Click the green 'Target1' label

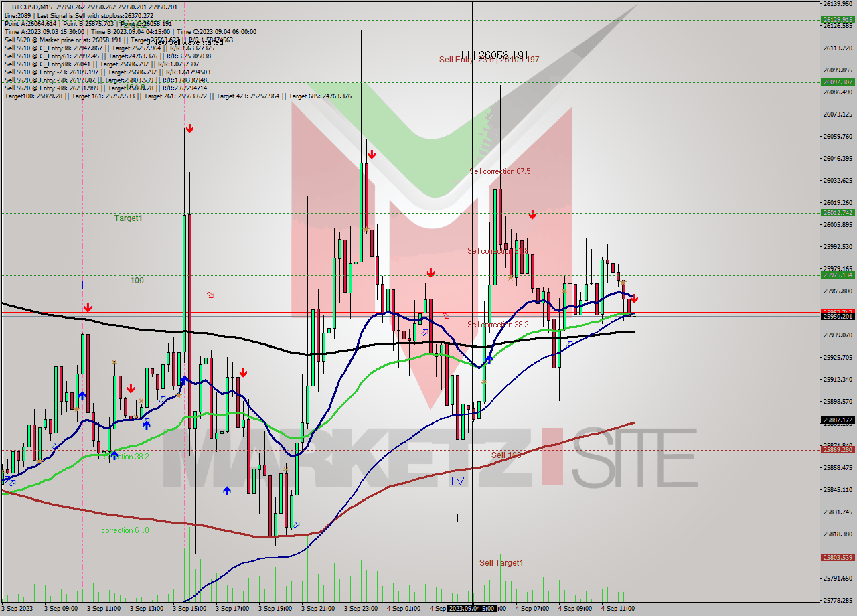(128, 218)
